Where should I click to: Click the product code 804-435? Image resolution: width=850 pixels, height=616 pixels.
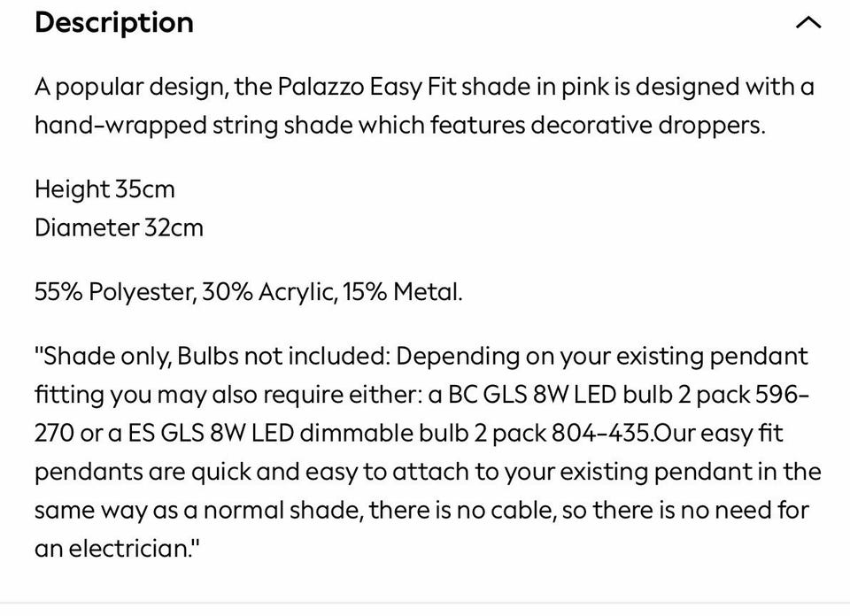point(602,433)
